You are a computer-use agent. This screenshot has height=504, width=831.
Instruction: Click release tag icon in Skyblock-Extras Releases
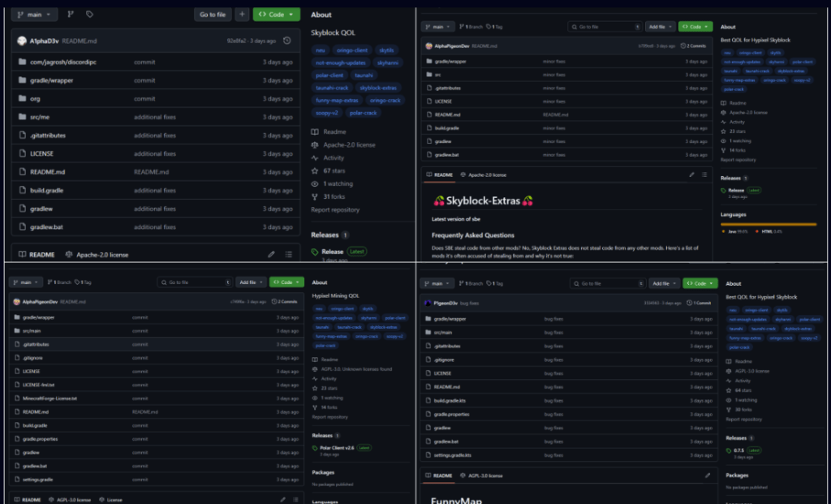(x=723, y=190)
